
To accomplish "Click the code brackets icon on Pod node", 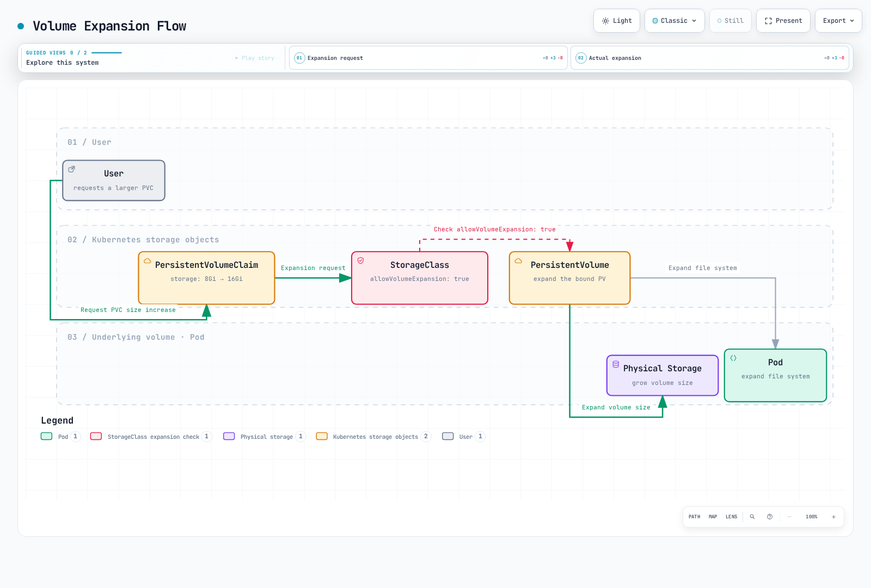I will click(x=733, y=358).
